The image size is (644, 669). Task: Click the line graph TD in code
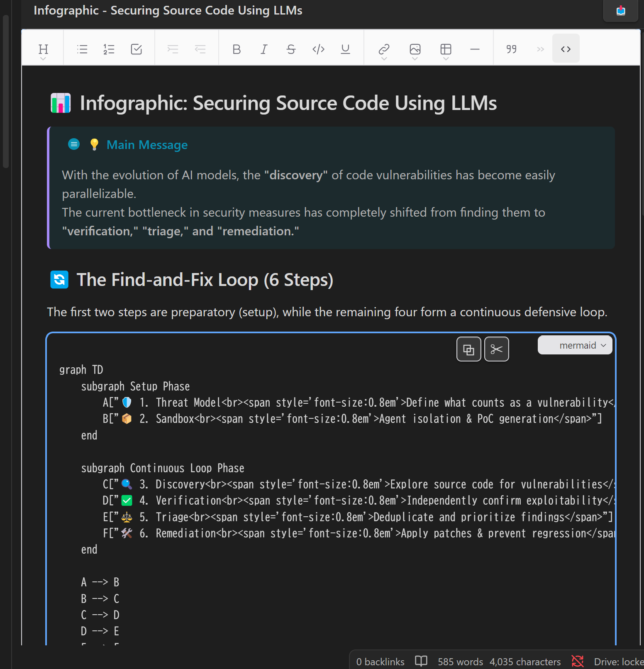[x=81, y=370]
